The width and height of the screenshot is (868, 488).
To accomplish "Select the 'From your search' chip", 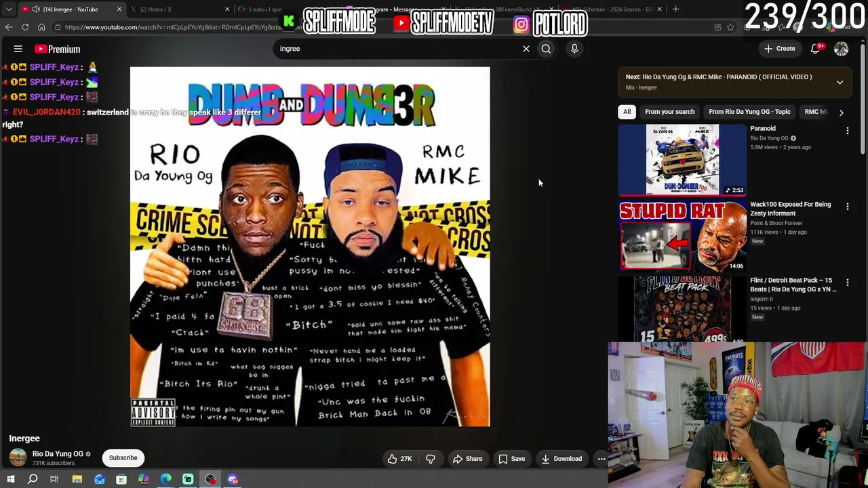I will pyautogui.click(x=670, y=112).
